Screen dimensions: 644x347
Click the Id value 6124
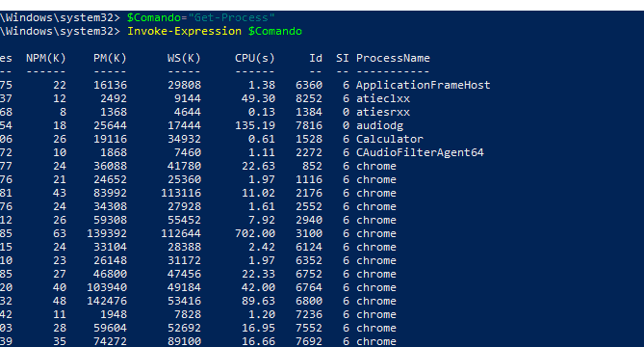pyautogui.click(x=309, y=247)
